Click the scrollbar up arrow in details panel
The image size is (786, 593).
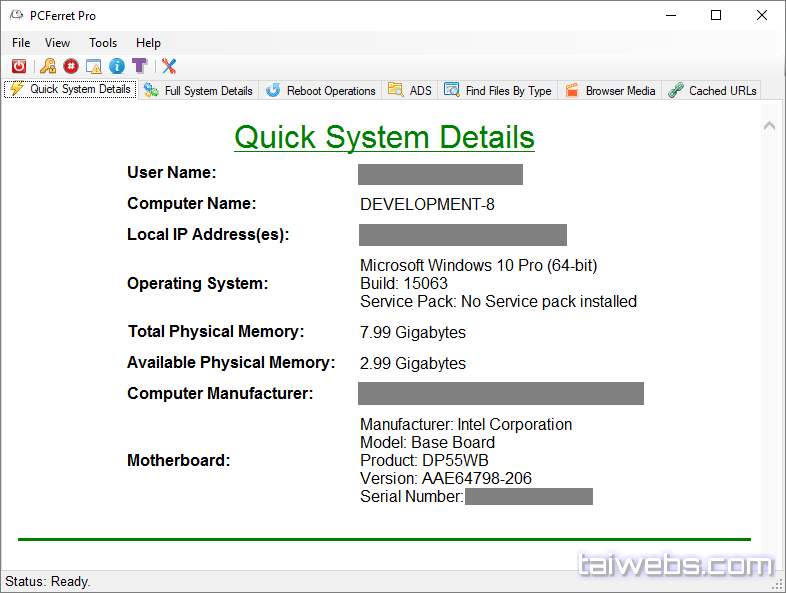(x=769, y=126)
